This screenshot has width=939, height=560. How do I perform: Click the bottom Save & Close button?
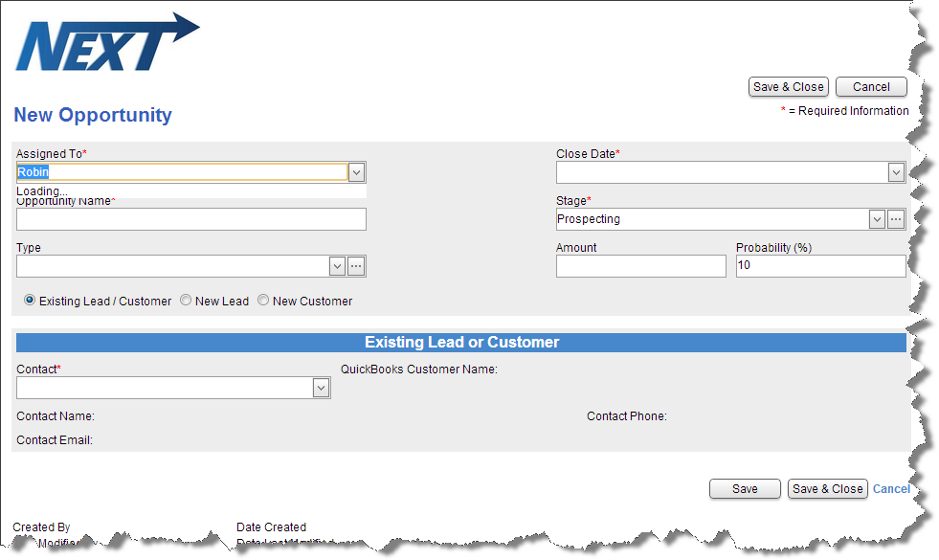pos(827,489)
